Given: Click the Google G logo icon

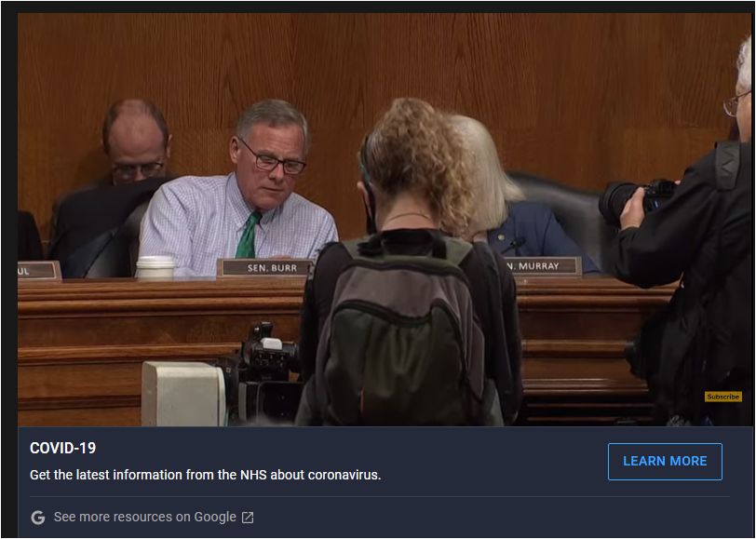Looking at the screenshot, I should pos(38,518).
